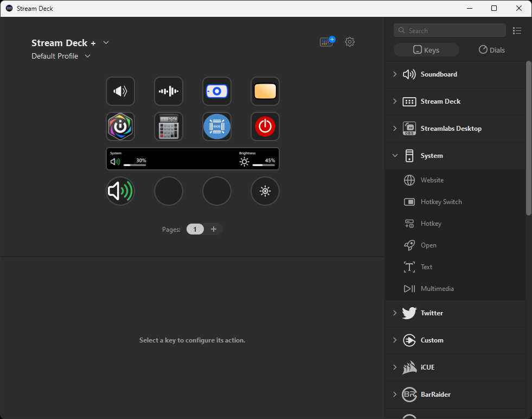
Task: Click the Streamlabs Desktop label
Action: tap(451, 128)
